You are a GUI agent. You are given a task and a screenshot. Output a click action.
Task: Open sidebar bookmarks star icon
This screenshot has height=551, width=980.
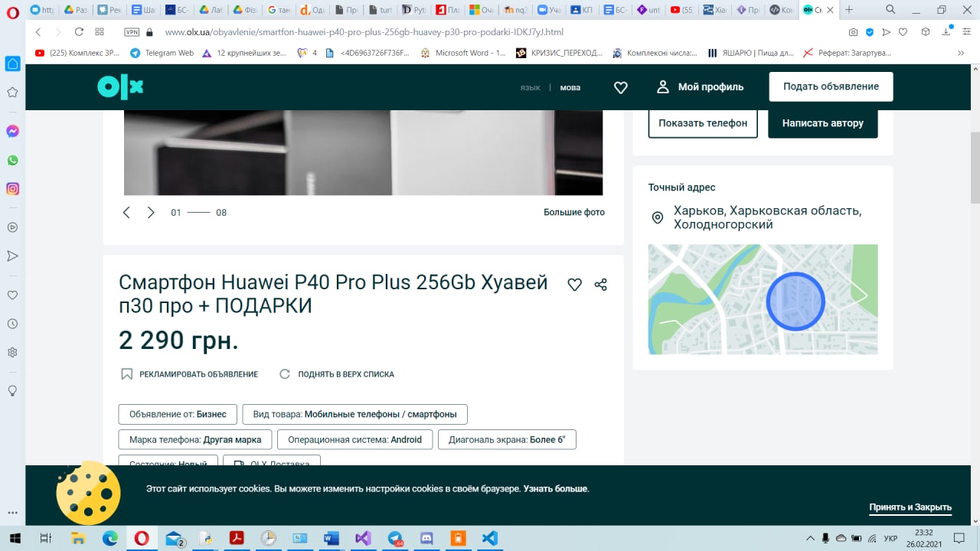(x=12, y=93)
